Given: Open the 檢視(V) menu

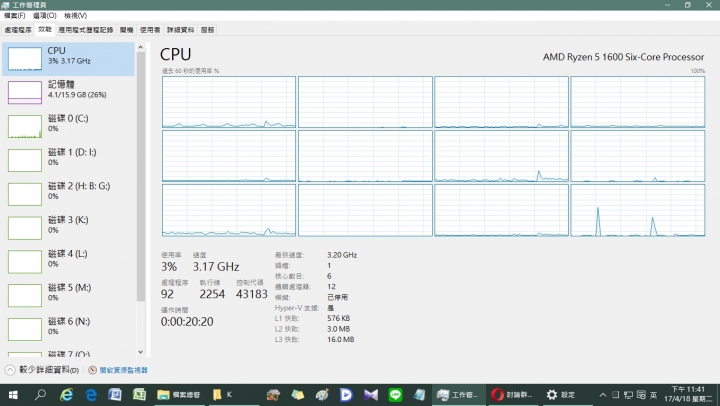Looking at the screenshot, I should click(x=75, y=16).
